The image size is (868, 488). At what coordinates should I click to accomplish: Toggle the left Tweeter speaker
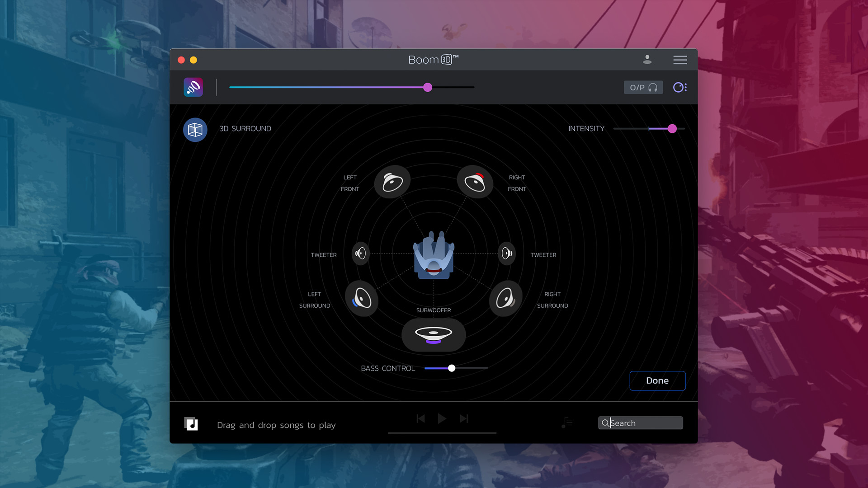click(x=360, y=253)
